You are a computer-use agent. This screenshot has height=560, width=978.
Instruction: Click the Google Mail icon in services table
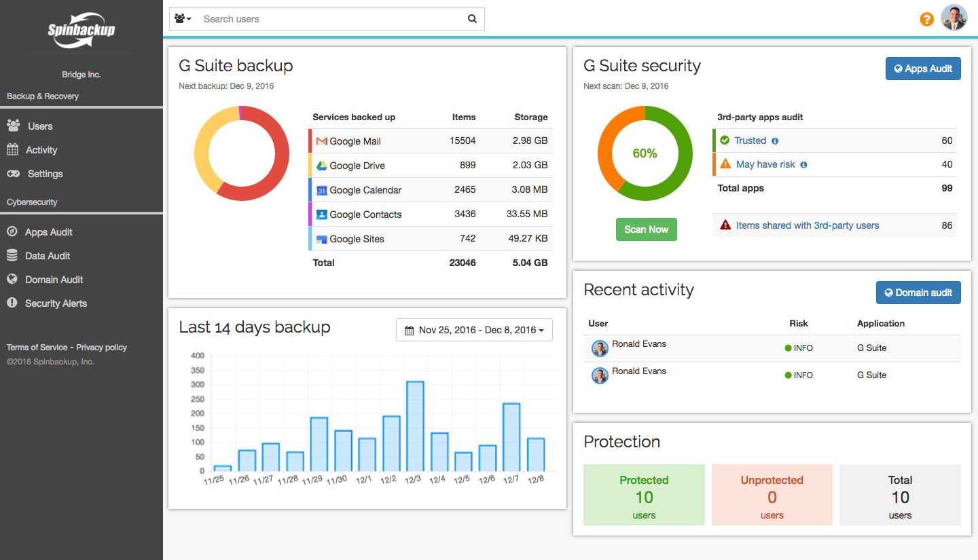click(x=322, y=141)
